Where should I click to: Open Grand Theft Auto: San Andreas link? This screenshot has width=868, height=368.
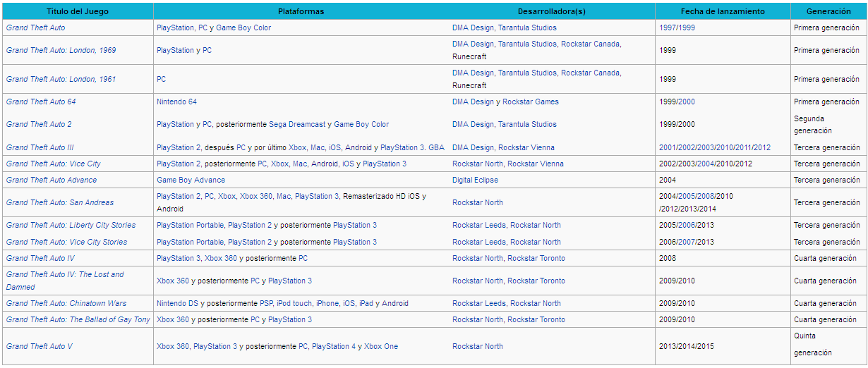pyautogui.click(x=60, y=202)
